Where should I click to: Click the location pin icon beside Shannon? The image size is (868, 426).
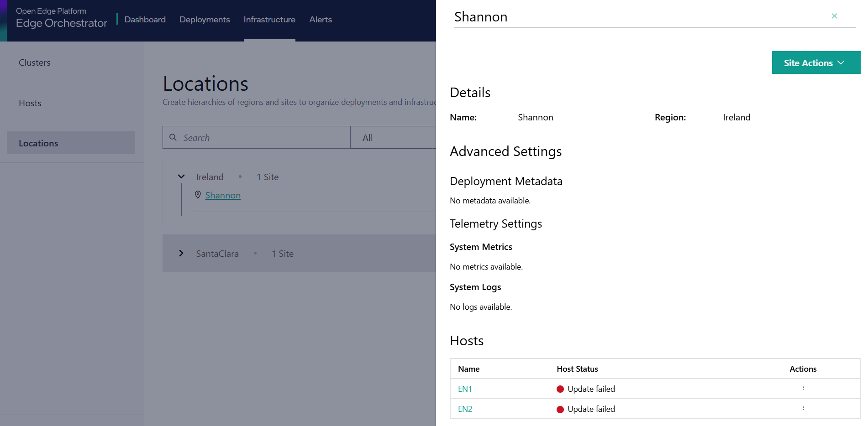(198, 195)
